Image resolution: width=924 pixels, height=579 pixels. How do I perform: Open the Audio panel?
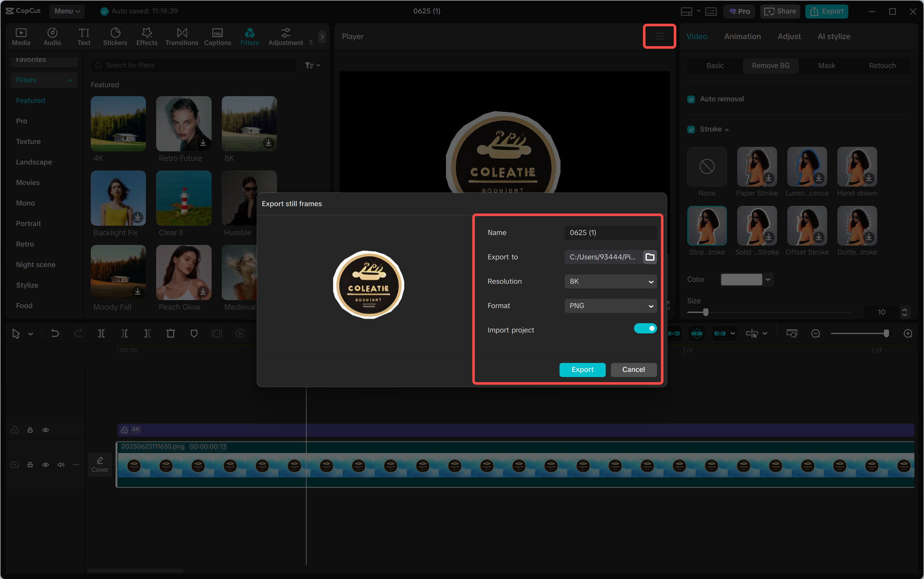pyautogui.click(x=52, y=37)
